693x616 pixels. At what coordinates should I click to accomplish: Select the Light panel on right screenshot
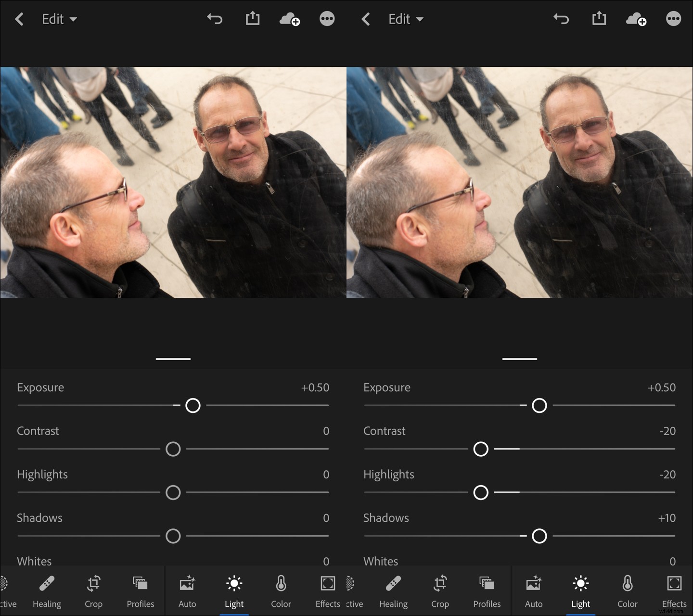coord(580,591)
